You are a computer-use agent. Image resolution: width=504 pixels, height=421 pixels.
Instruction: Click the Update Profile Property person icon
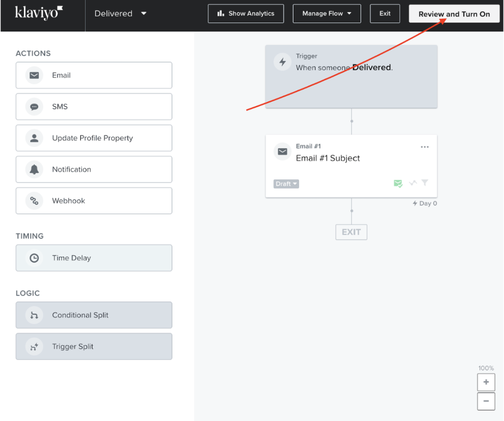click(34, 138)
